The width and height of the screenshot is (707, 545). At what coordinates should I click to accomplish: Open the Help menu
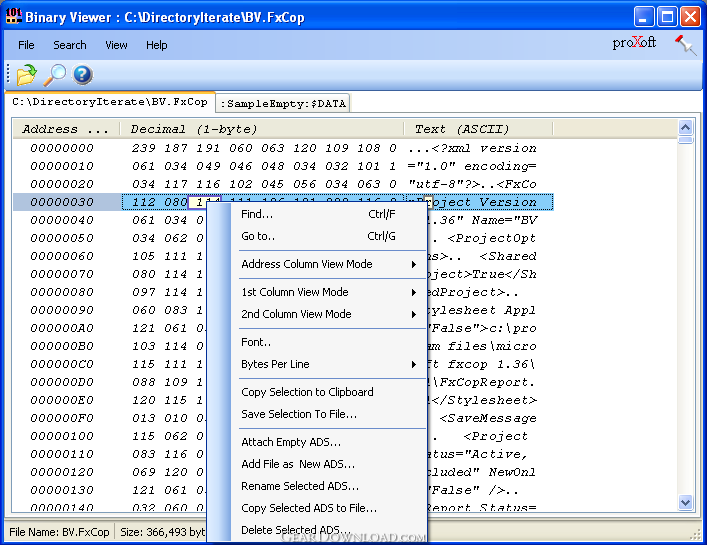[156, 45]
